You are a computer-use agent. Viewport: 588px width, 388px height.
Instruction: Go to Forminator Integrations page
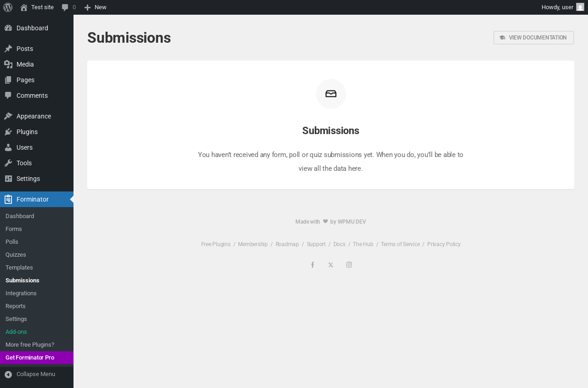click(x=21, y=293)
